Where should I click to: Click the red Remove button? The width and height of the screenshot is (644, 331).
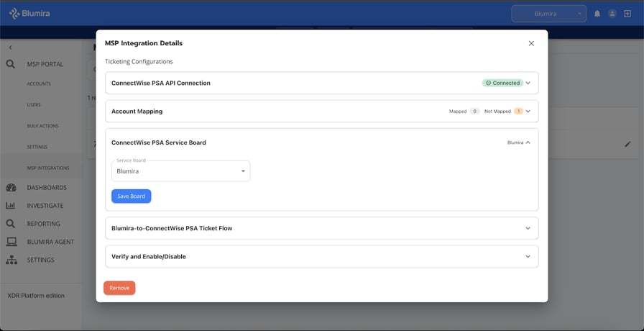119,288
